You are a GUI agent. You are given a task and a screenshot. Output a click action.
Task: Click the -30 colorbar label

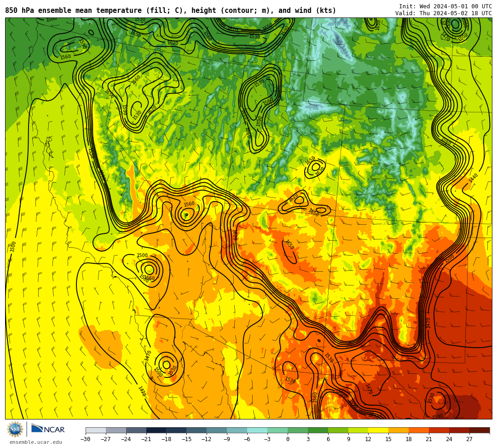[x=86, y=439]
